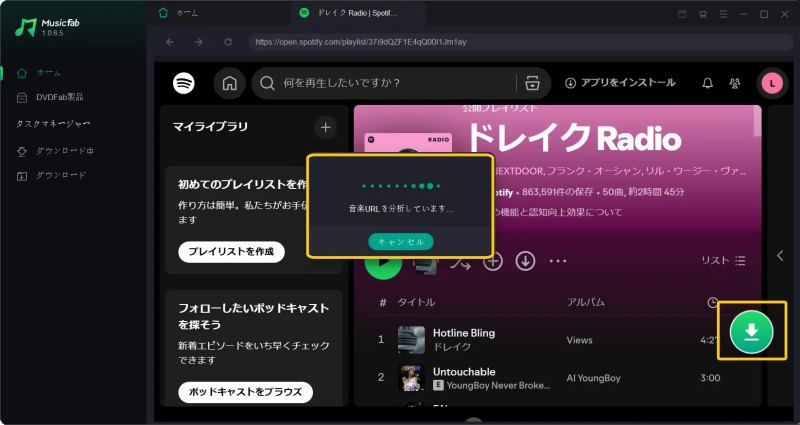Viewport: 800px width, 425px height.
Task: Click the circled download arrow icon
Action: pos(525,261)
